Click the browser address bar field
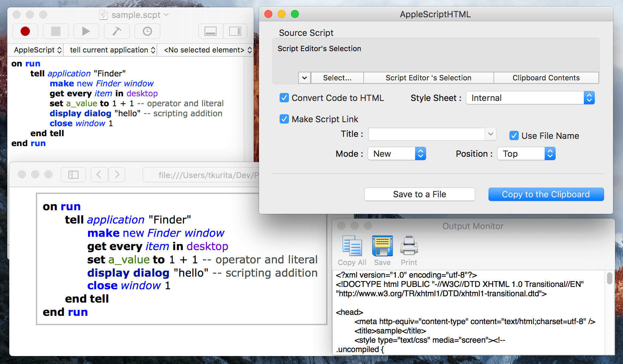The height and width of the screenshot is (364, 623). tap(206, 175)
